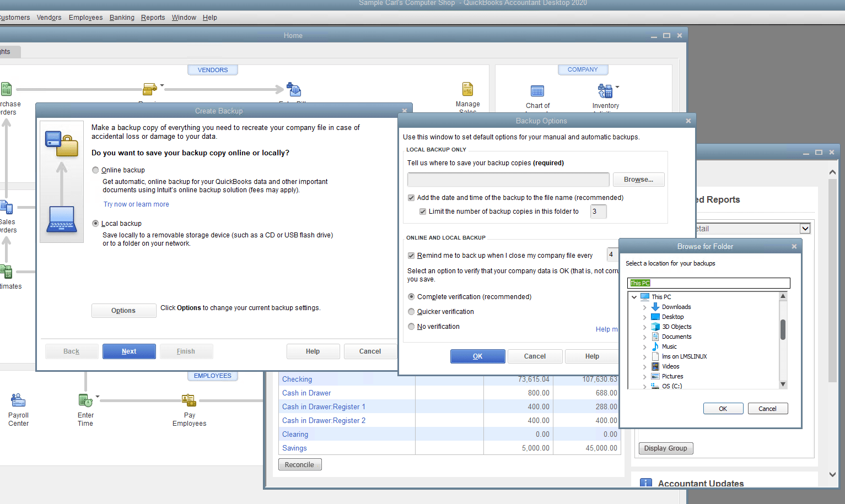Open the Banking menu

(x=122, y=18)
